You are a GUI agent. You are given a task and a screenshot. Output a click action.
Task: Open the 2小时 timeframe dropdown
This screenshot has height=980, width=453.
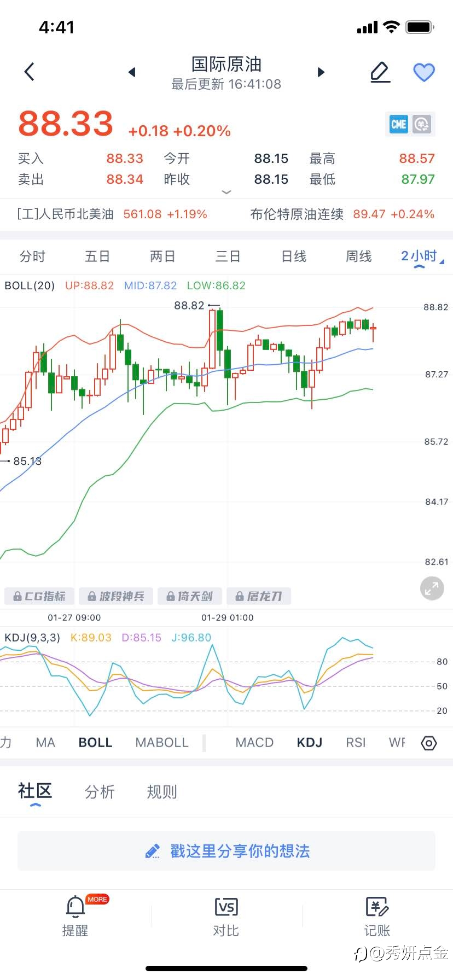(x=422, y=256)
